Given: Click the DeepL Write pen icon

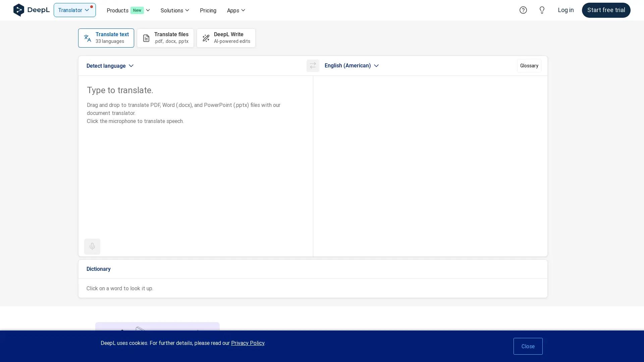Looking at the screenshot, I should [x=206, y=38].
